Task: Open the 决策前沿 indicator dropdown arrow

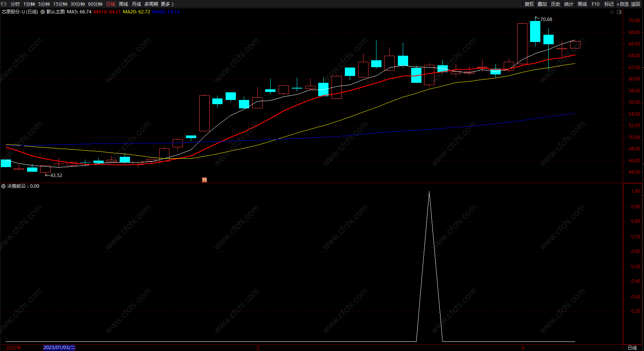Action: coord(3,186)
